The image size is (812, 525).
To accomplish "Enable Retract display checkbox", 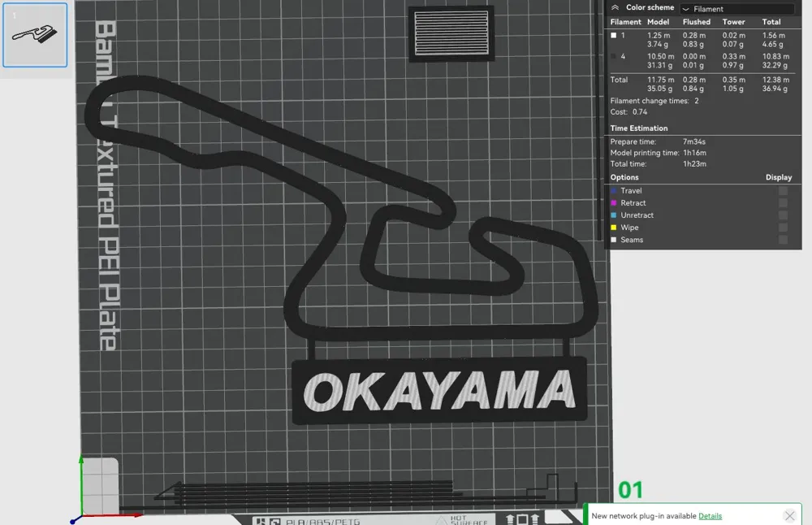I will coord(783,203).
